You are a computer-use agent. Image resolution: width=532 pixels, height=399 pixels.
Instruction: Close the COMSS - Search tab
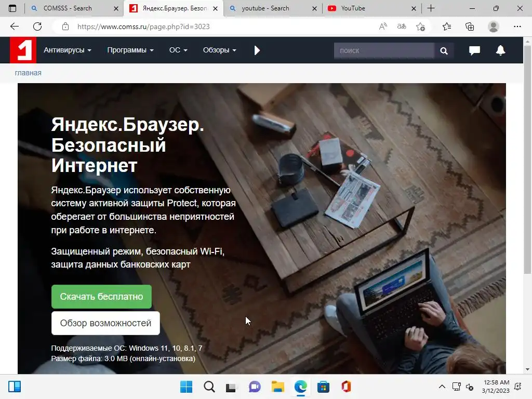(116, 8)
